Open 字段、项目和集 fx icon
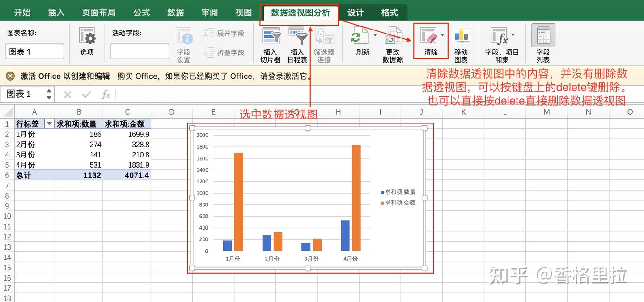The width and height of the screenshot is (644, 302). (x=500, y=36)
